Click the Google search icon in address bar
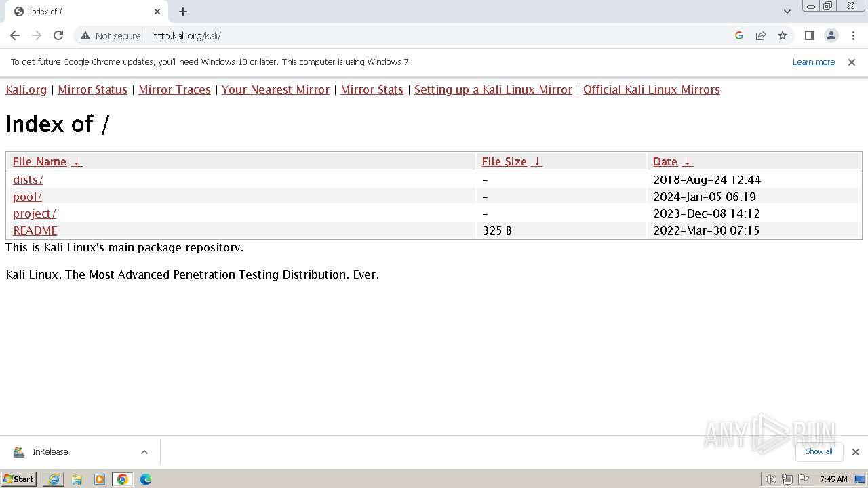The height and width of the screenshot is (488, 868). pyautogui.click(x=739, y=35)
